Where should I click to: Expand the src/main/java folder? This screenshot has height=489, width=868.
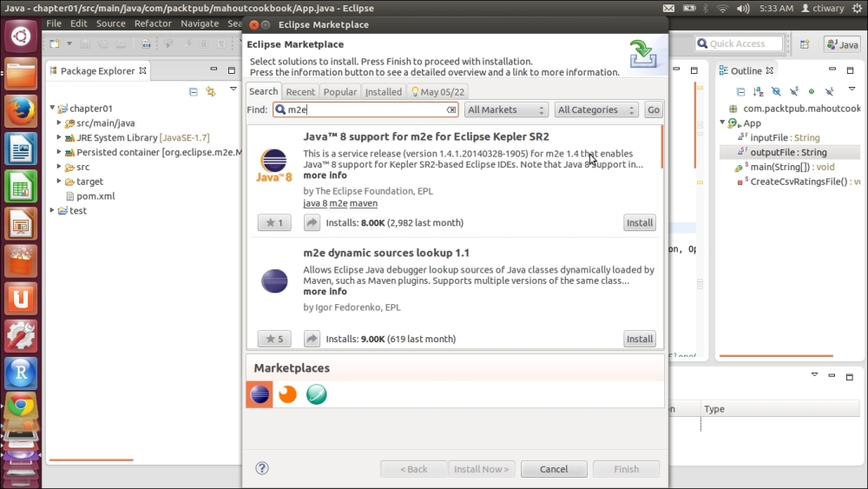59,122
